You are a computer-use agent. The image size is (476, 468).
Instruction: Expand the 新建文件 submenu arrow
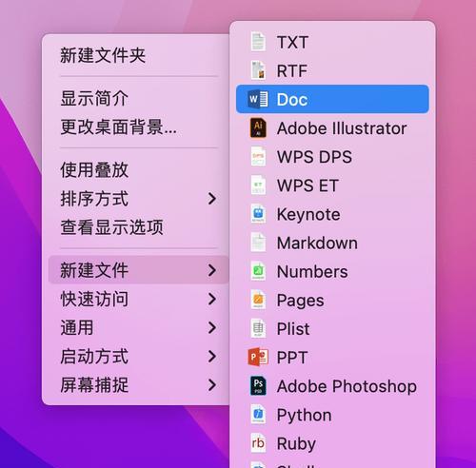(212, 270)
